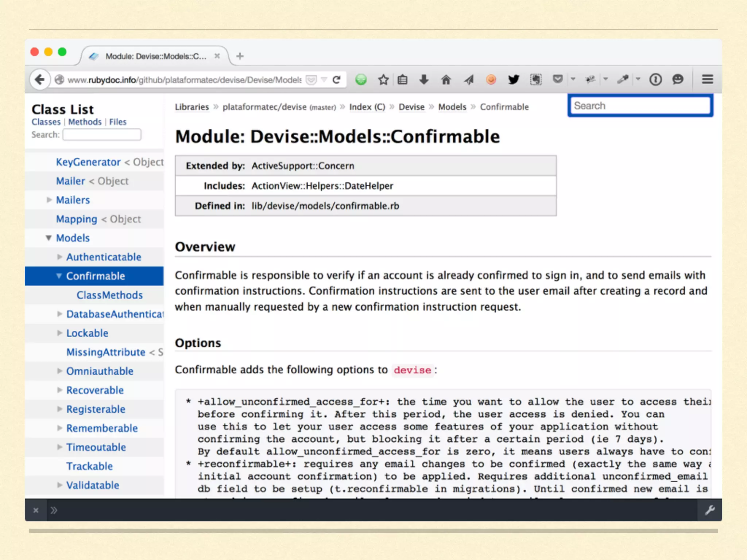747x560 pixels.
Task: Open the hamburger menu icon
Action: coord(707,79)
